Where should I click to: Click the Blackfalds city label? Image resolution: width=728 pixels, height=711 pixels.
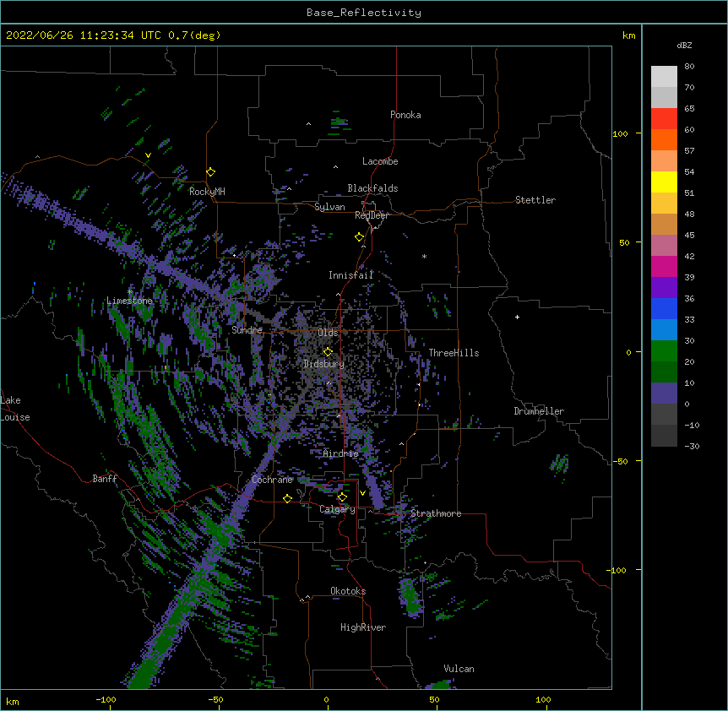coord(372,188)
